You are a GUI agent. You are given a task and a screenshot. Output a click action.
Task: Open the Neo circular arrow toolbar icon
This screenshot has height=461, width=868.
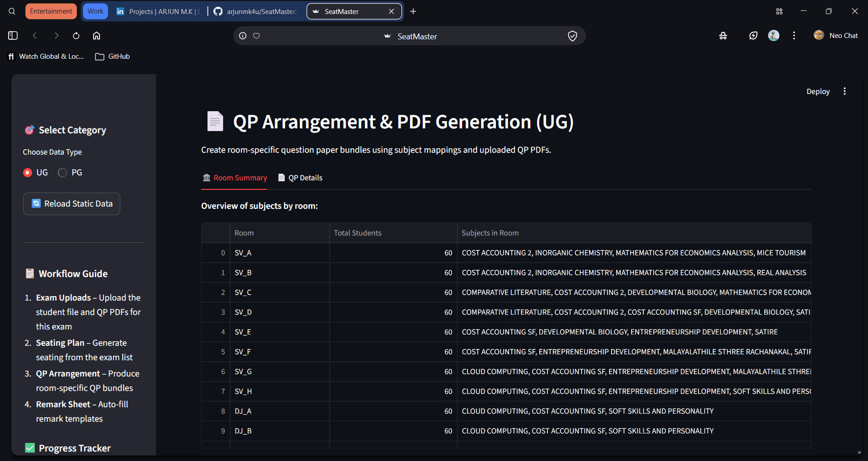click(x=753, y=36)
